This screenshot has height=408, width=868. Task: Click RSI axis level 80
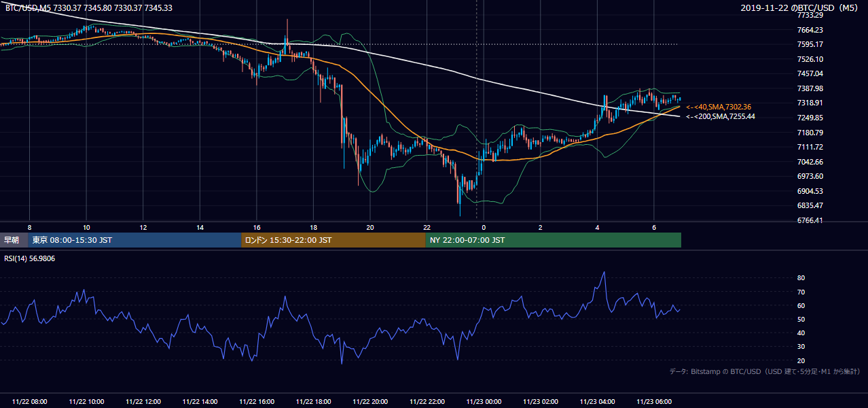click(801, 278)
